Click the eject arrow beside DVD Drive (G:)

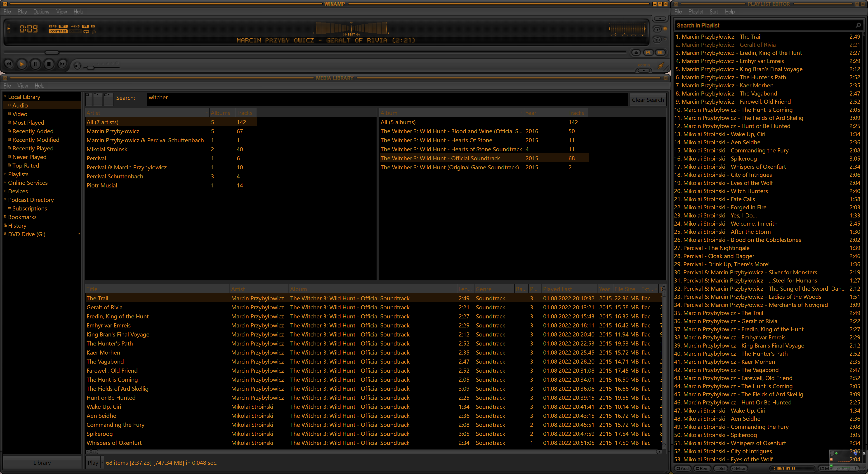click(x=79, y=234)
